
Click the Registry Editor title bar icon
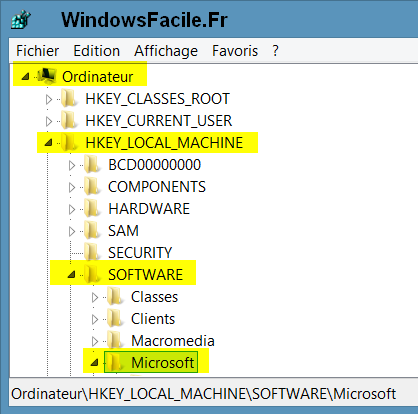(x=21, y=20)
